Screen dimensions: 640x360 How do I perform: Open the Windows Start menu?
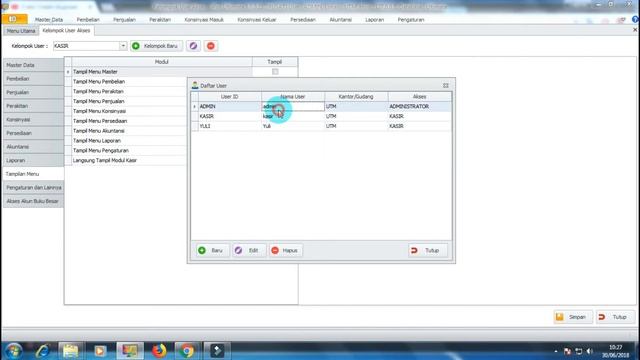click(14, 351)
